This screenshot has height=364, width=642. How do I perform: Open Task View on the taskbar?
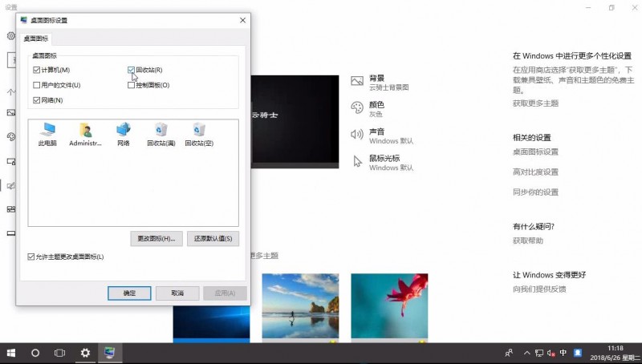[59, 353]
